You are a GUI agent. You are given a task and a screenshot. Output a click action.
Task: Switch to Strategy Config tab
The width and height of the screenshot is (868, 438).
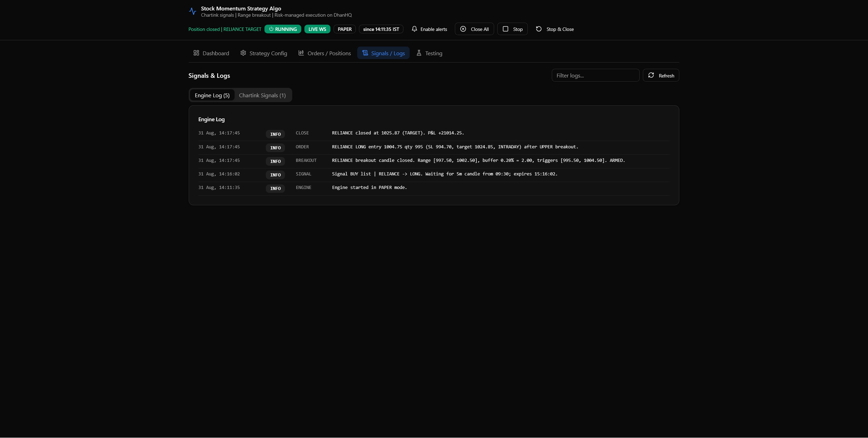(264, 53)
